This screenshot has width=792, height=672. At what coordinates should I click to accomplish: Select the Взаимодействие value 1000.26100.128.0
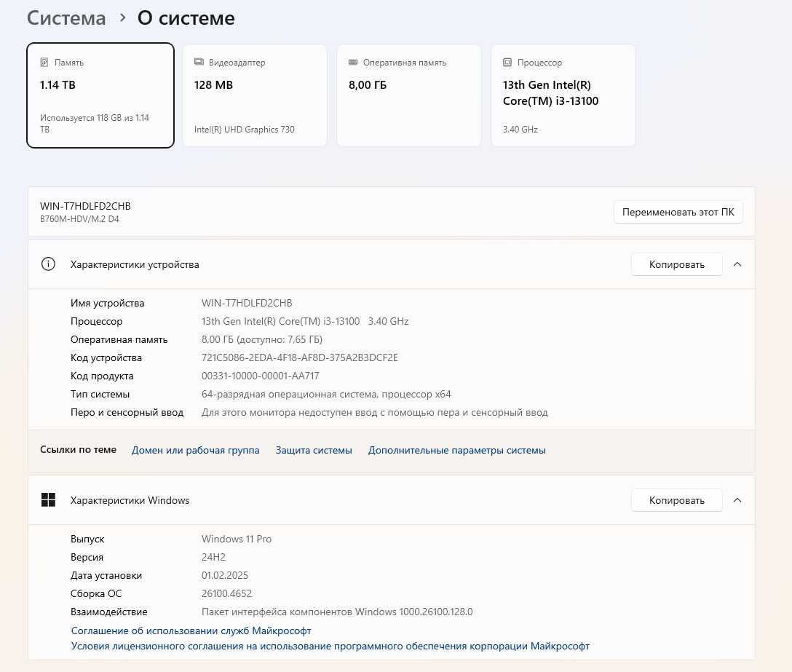pos(337,612)
